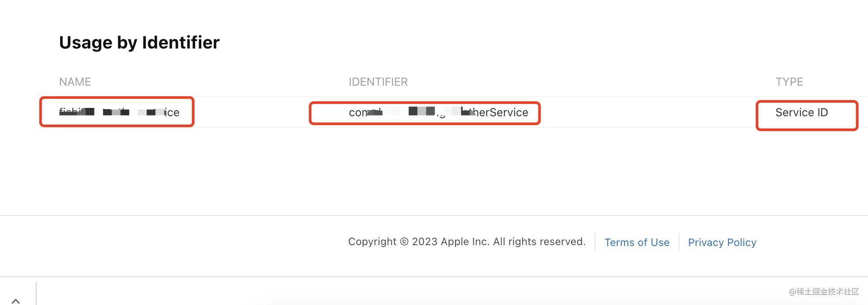Viewport: 868px width, 305px height.
Task: Click the divider between Terms and Privacy links
Action: coord(679,242)
